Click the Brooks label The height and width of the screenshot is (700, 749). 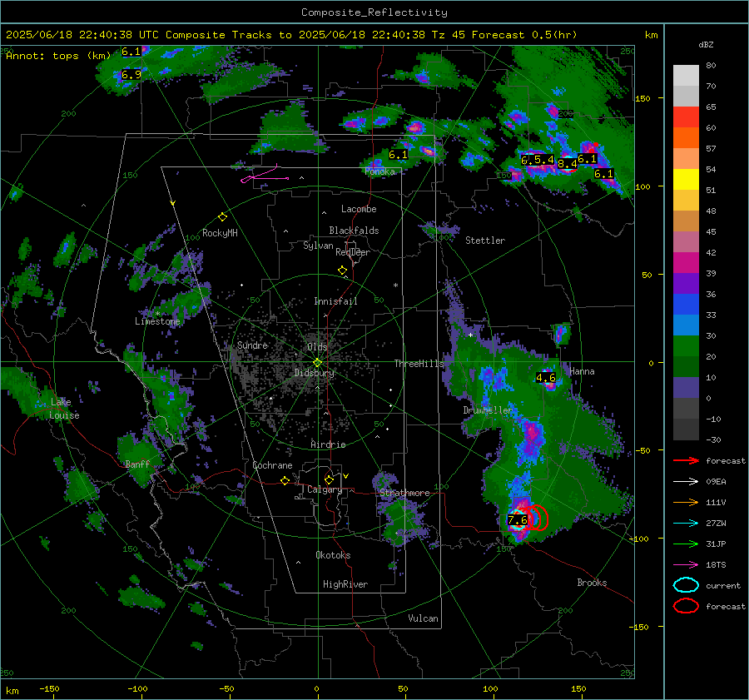point(592,583)
